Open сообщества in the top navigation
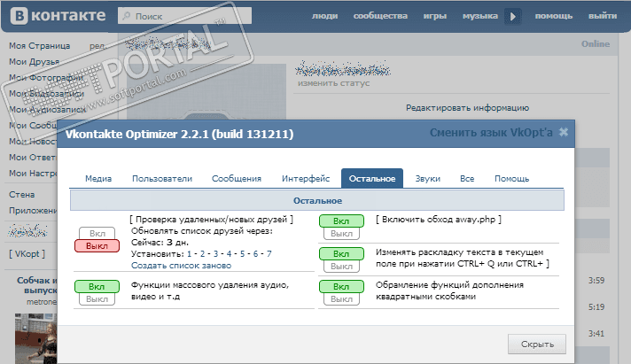Screen dimensions: 631x364 [380, 16]
